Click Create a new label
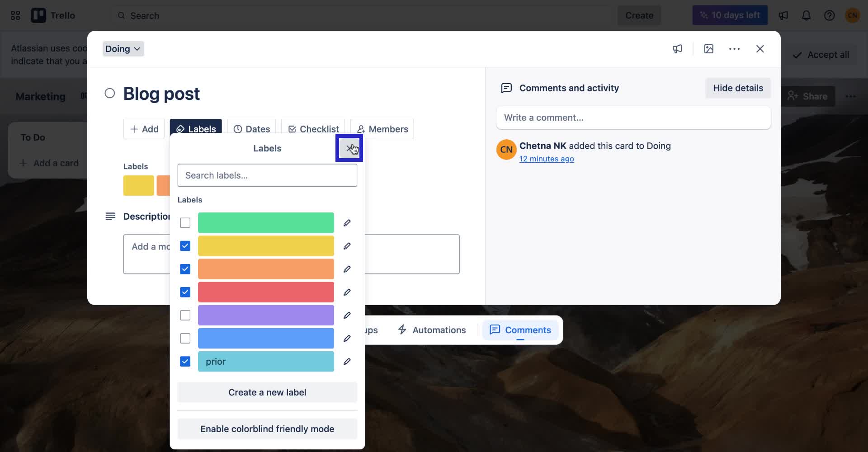This screenshot has width=868, height=452. point(267,392)
